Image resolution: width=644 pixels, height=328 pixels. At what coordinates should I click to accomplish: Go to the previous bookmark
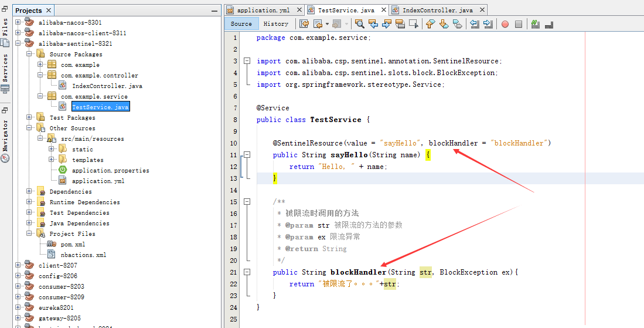tap(430, 24)
